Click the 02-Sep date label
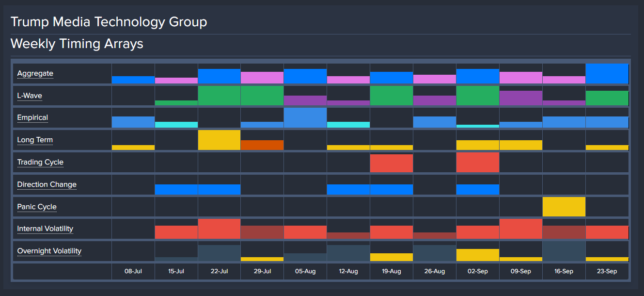The width and height of the screenshot is (644, 296). pyautogui.click(x=478, y=272)
